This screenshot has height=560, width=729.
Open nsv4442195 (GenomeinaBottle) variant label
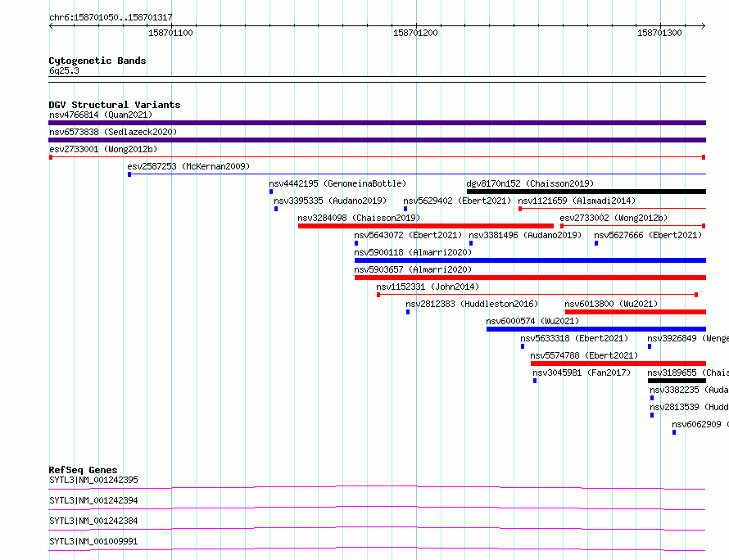[337, 183]
